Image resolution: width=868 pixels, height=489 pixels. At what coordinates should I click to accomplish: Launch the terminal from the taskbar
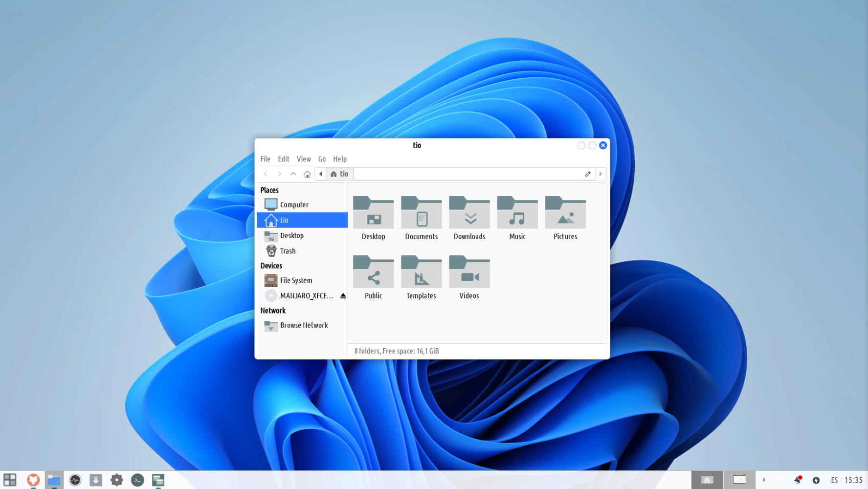[137, 480]
